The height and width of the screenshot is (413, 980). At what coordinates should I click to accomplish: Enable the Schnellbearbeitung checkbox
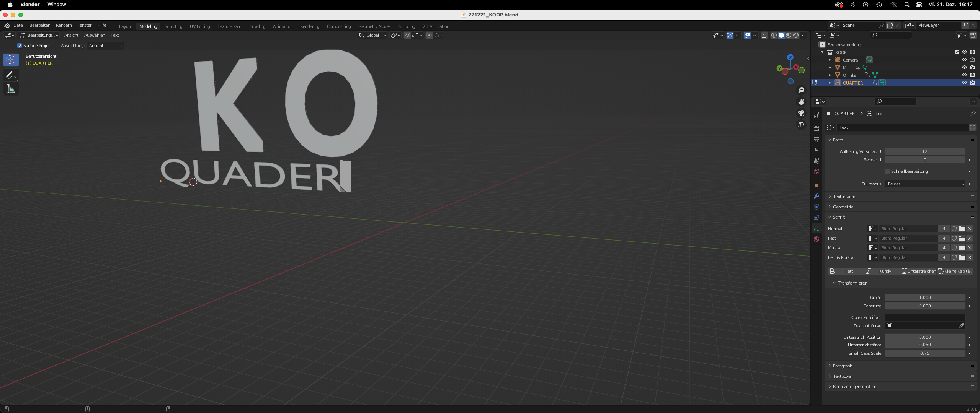[x=887, y=171]
